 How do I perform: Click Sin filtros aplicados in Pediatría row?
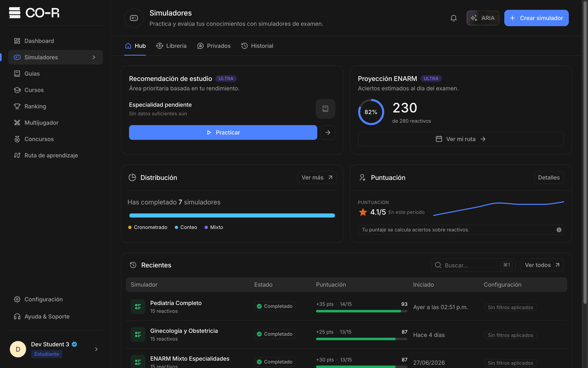[510, 307]
